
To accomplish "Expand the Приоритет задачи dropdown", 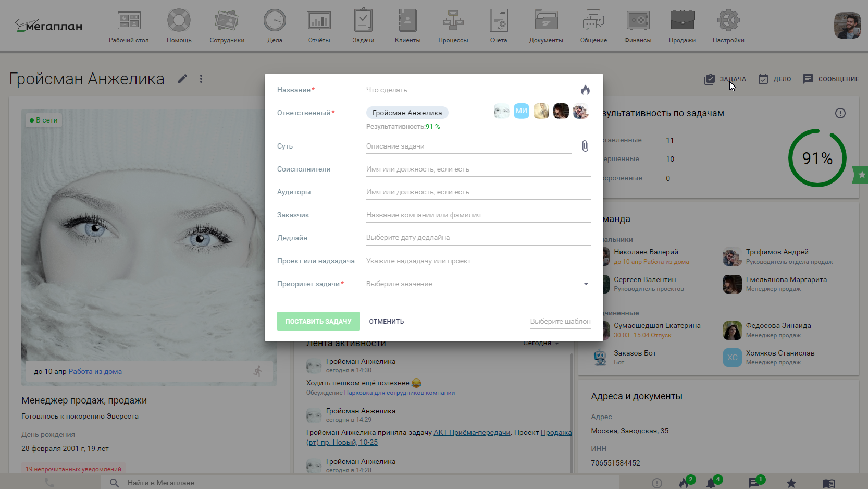I will click(x=478, y=284).
